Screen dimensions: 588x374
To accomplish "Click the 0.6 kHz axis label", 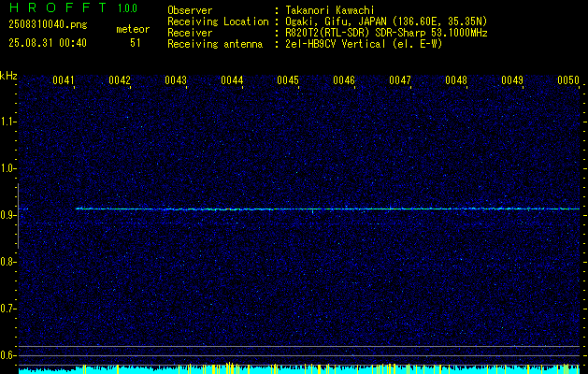I will pos(7,355).
